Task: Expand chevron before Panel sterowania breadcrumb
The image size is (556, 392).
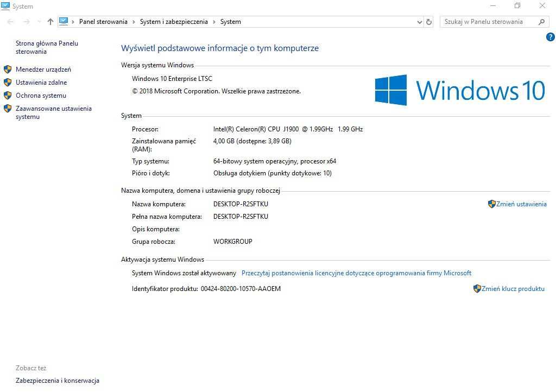Action: click(73, 22)
